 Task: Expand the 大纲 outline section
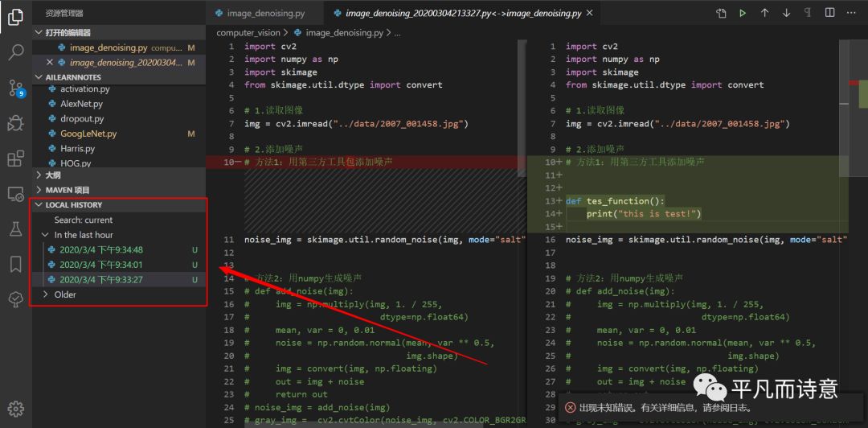point(119,175)
